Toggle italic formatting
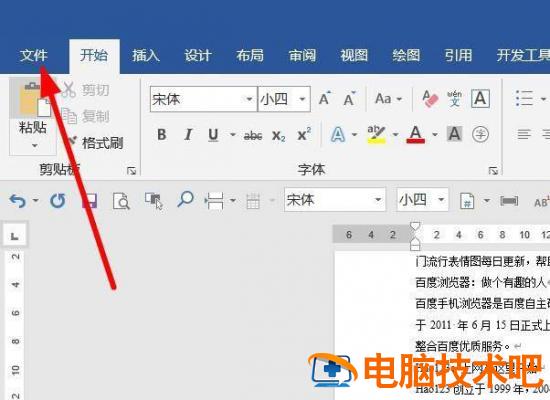The height and width of the screenshot is (400, 550). coord(188,134)
